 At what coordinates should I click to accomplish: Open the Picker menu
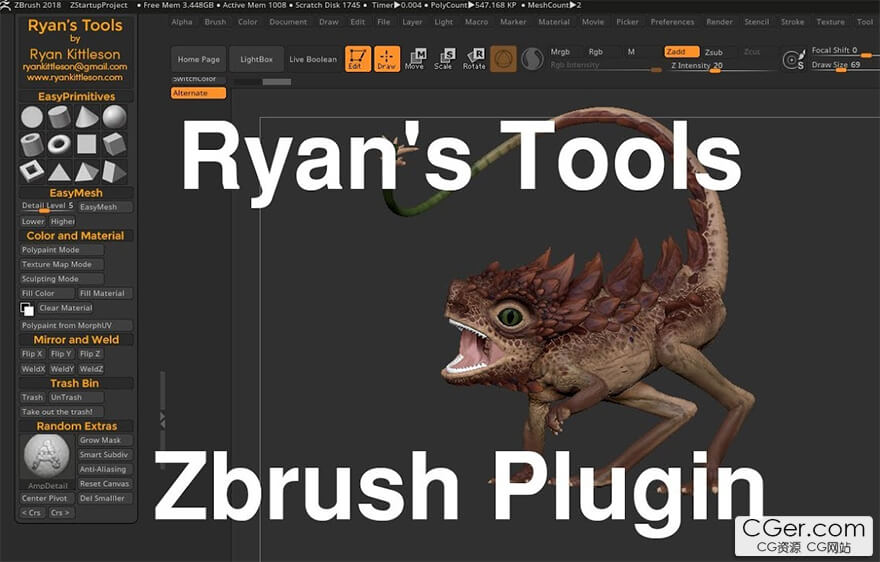coord(627,22)
